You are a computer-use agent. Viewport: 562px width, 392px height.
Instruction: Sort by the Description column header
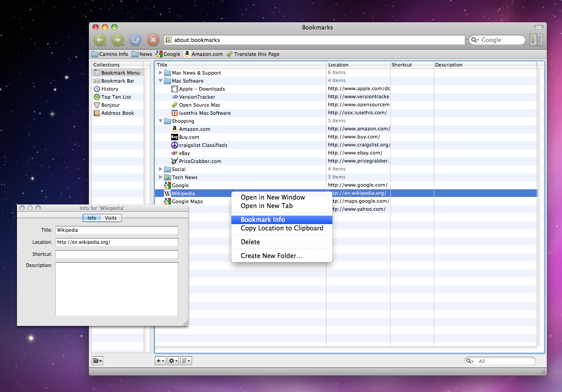click(485, 65)
